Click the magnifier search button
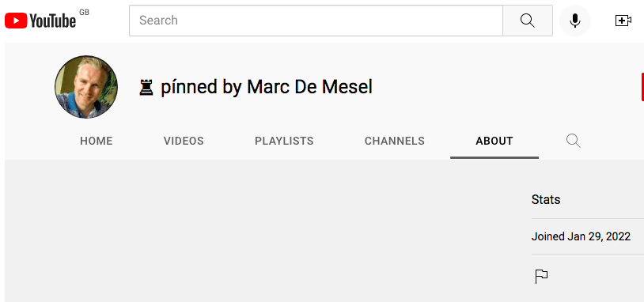Screen dimensions: 644x302 coord(528,21)
